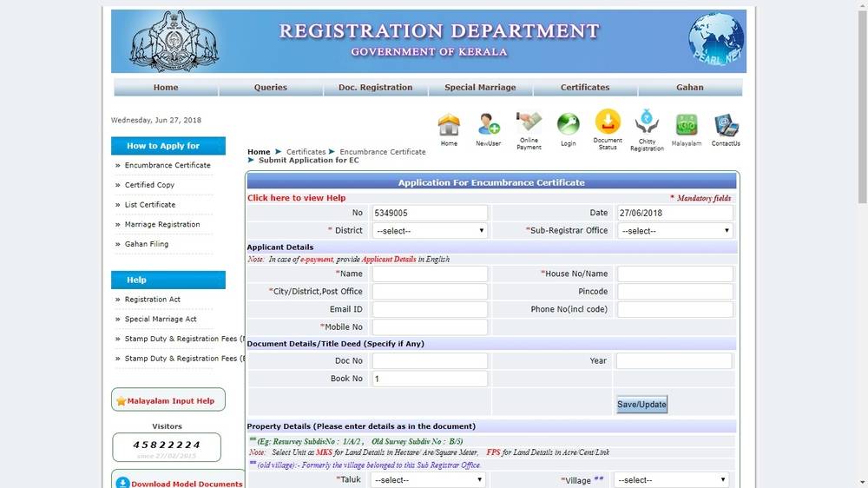The height and width of the screenshot is (488, 868).
Task: Go to Home in the breadcrumb
Action: 259,152
